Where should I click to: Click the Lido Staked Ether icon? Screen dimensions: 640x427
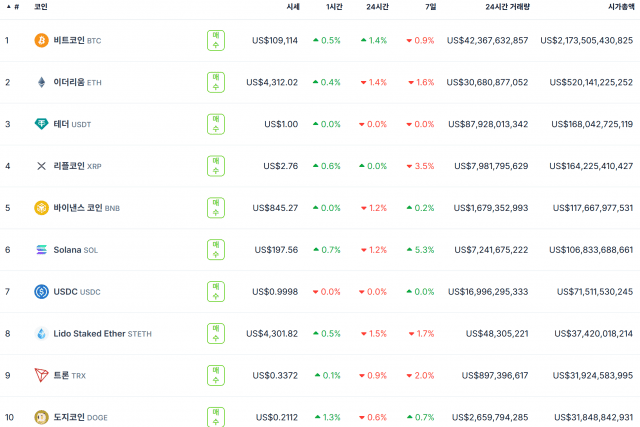click(41, 334)
